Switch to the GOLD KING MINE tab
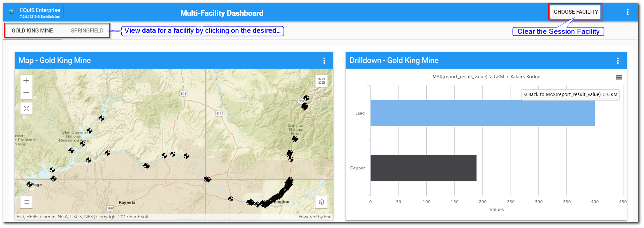The width and height of the screenshot is (644, 228). click(33, 30)
